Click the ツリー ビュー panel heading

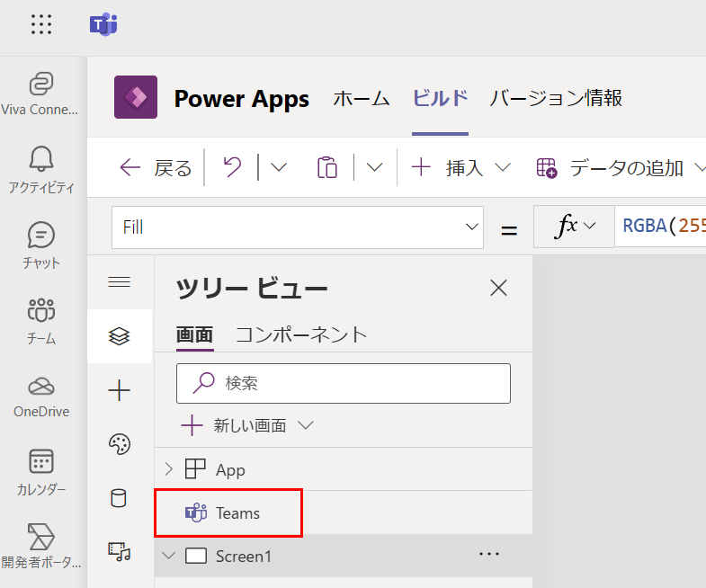click(252, 288)
